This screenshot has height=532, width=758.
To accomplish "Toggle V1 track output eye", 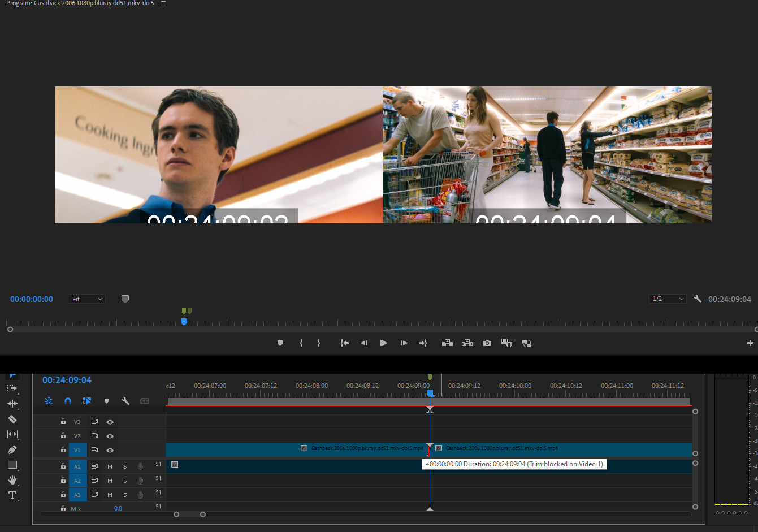I will pyautogui.click(x=110, y=451).
